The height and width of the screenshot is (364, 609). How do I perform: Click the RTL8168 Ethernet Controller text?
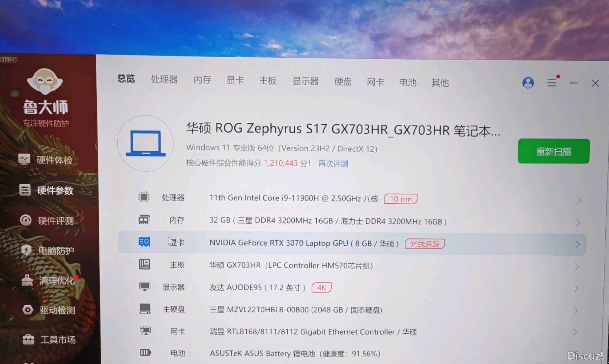point(313,332)
